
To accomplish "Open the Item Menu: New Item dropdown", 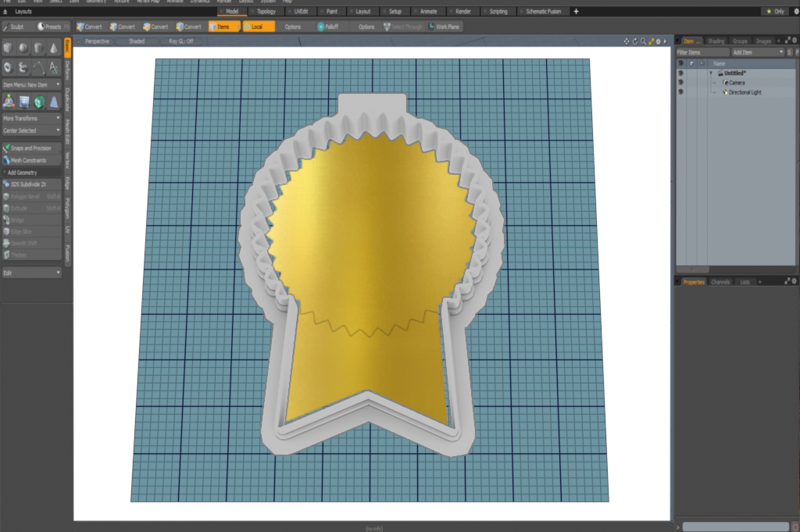I will (31, 84).
